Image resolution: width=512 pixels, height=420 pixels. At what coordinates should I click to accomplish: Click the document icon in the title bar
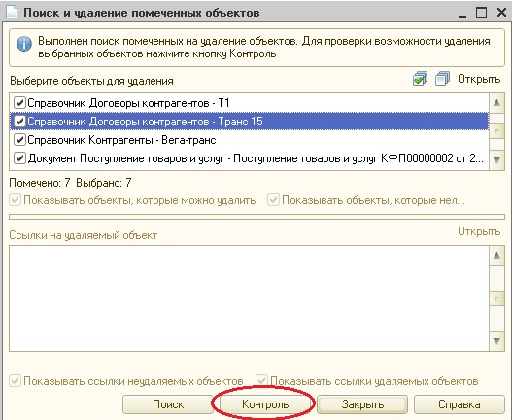click(11, 12)
